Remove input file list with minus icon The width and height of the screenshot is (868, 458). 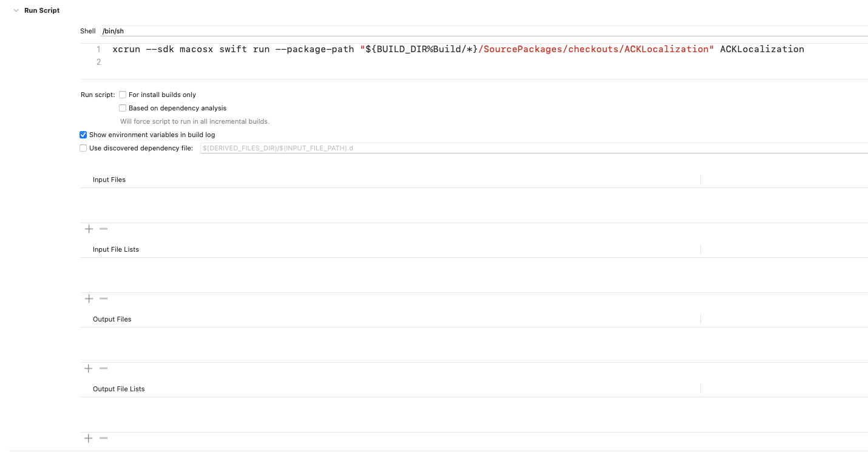104,298
